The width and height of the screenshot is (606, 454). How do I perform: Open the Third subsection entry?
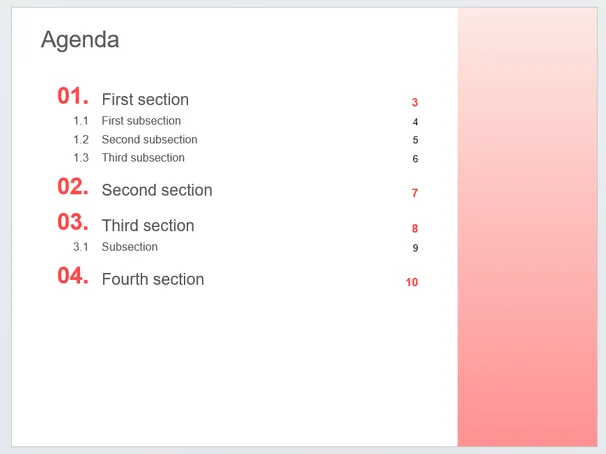143,158
